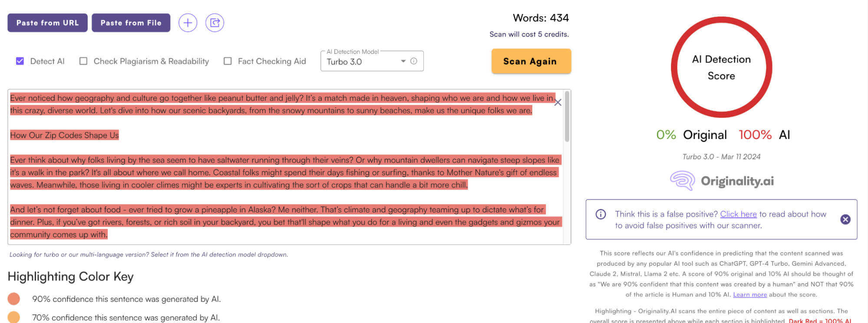The image size is (868, 323).
Task: Click the share/export icon button
Action: pos(215,23)
